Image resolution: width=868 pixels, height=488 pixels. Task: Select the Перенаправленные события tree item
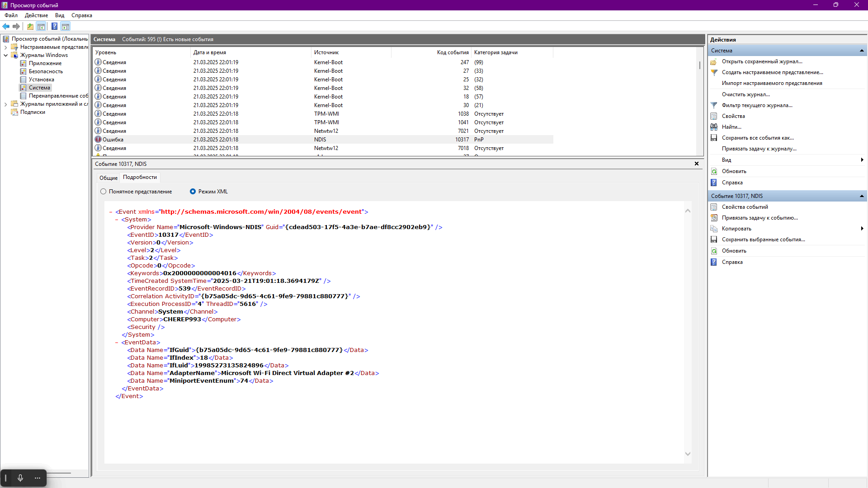pyautogui.click(x=58, y=96)
